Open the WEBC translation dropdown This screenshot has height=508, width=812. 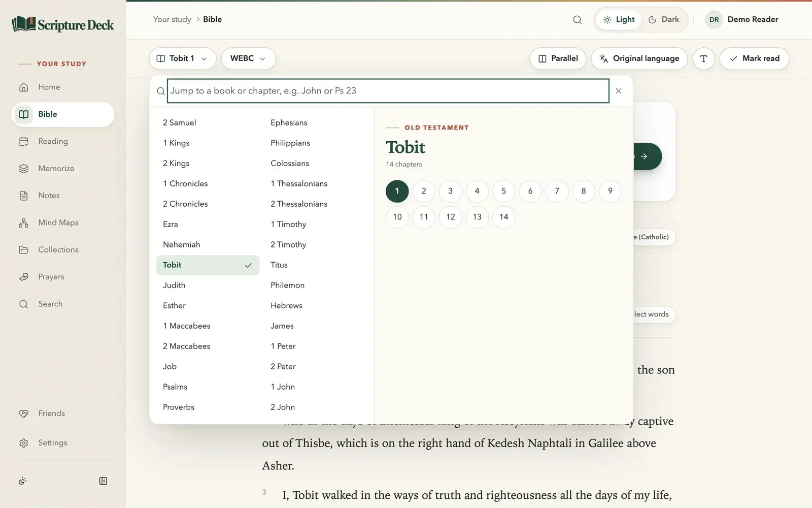point(248,58)
